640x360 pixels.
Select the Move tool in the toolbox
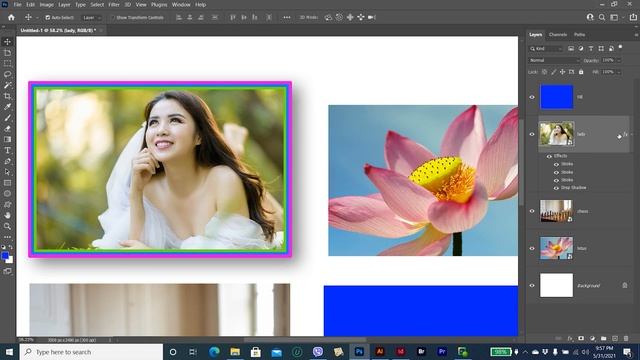click(7, 42)
